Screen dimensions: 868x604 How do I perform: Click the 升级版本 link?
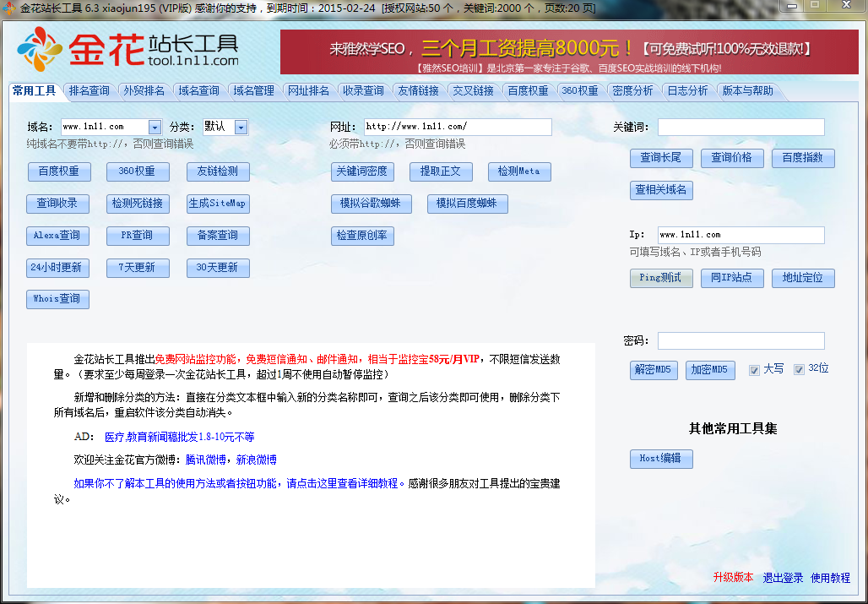pos(733,578)
